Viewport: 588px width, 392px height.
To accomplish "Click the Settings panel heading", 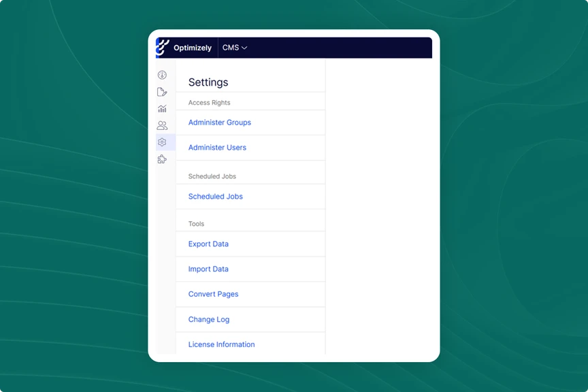I will coord(208,82).
